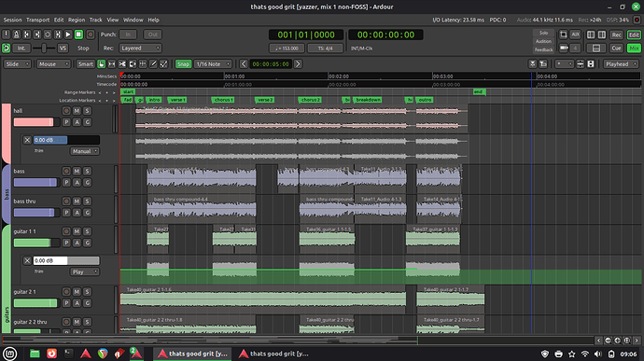
Task: Click the breakdown location marker
Action: tap(368, 100)
